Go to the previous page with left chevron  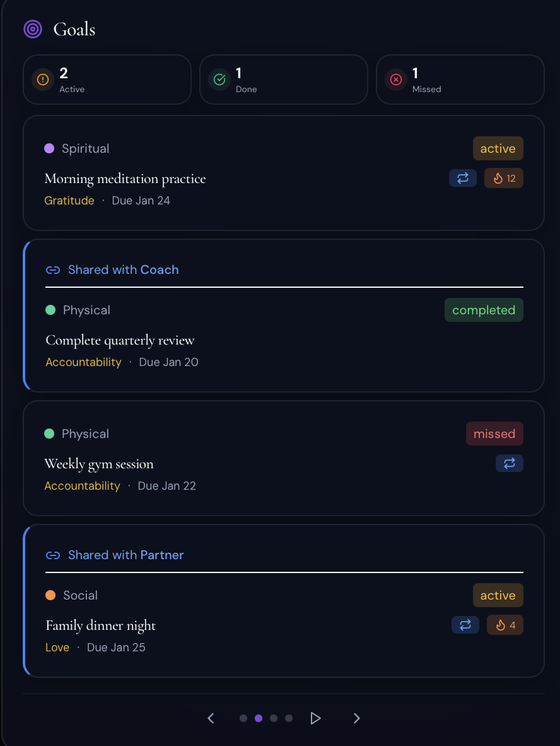pos(211,718)
